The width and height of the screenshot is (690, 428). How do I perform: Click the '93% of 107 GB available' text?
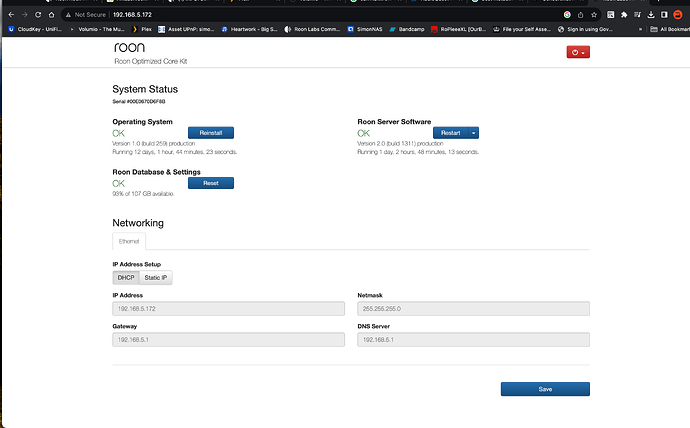pyautogui.click(x=143, y=194)
